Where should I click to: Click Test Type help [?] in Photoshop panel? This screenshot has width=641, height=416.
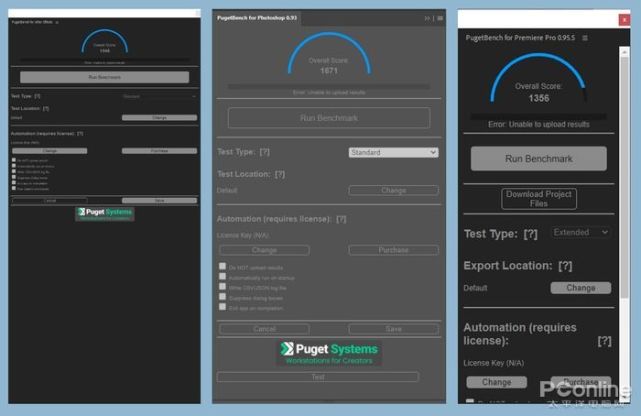coord(264,152)
